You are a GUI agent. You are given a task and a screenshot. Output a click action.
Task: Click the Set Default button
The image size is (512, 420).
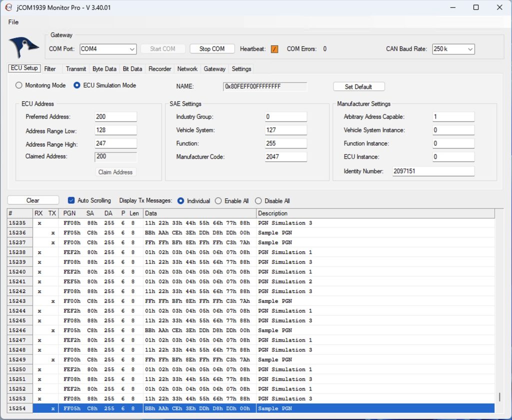point(358,86)
